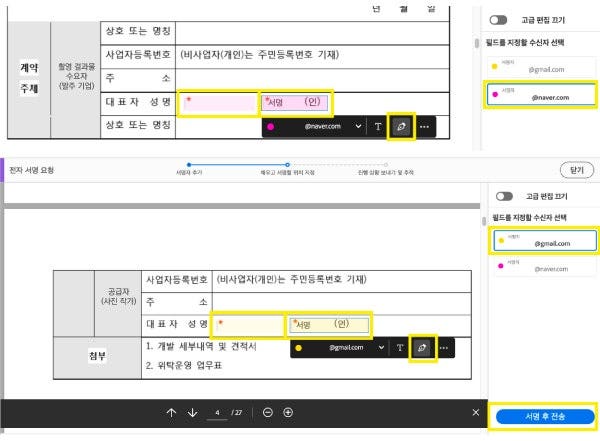Click the upper right panel scrollbar handle

[477, 43]
